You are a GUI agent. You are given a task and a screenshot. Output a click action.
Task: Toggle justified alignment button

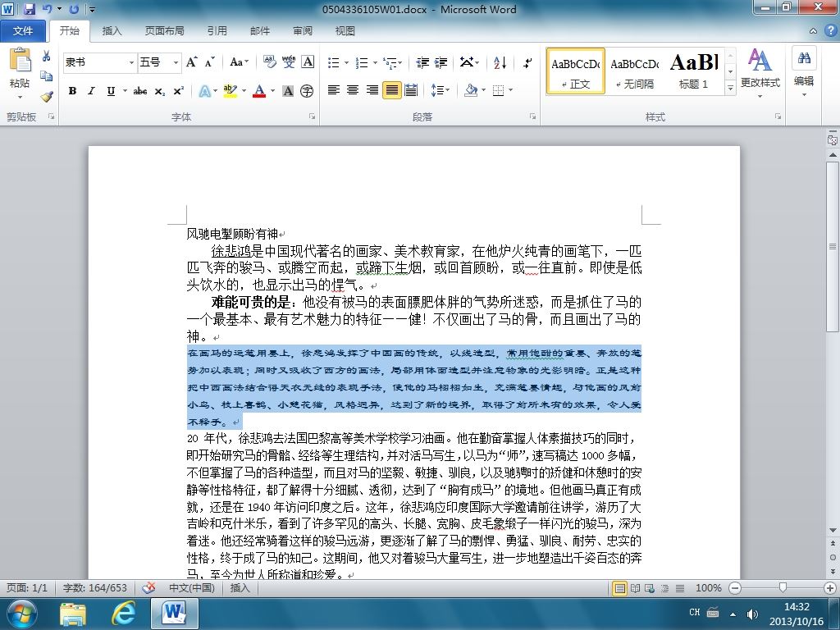coord(391,90)
